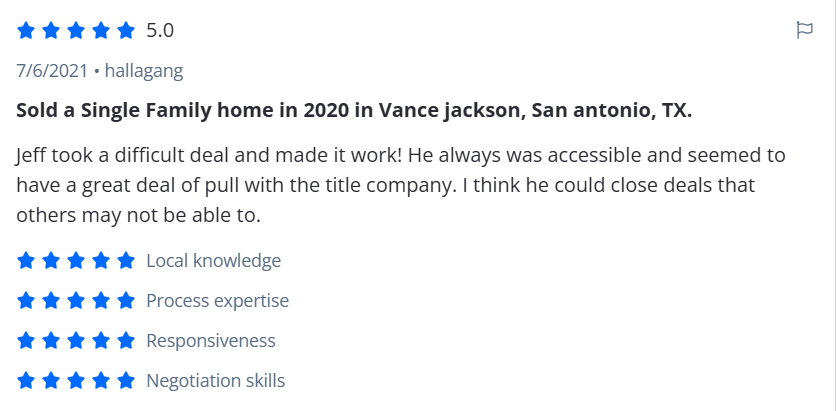Click the third star of overall rating
The image size is (836, 411).
coord(76,31)
